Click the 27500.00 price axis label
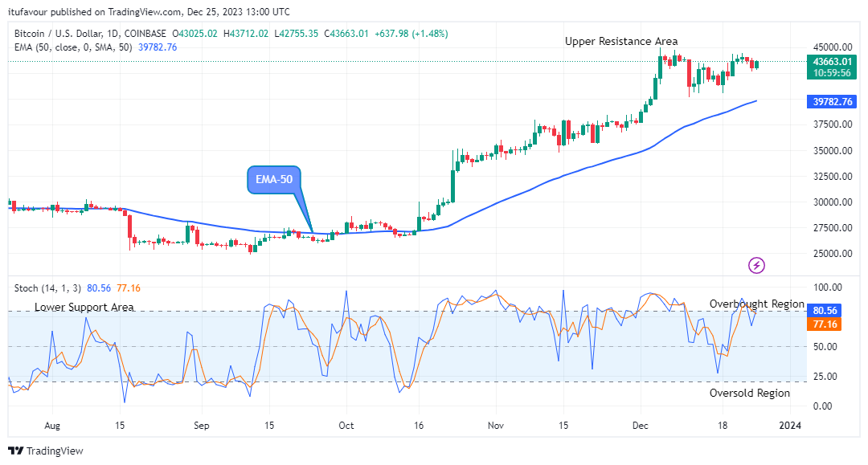 [833, 228]
